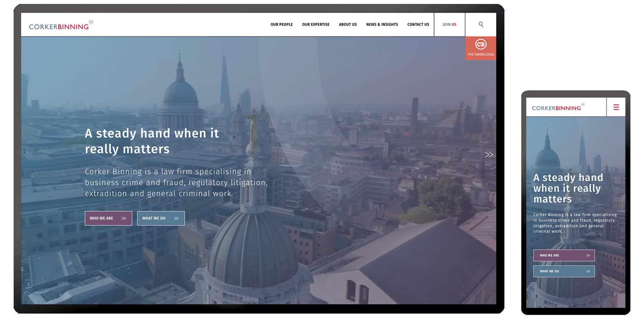Advance carousel with right double-chevron arrow

pos(489,154)
